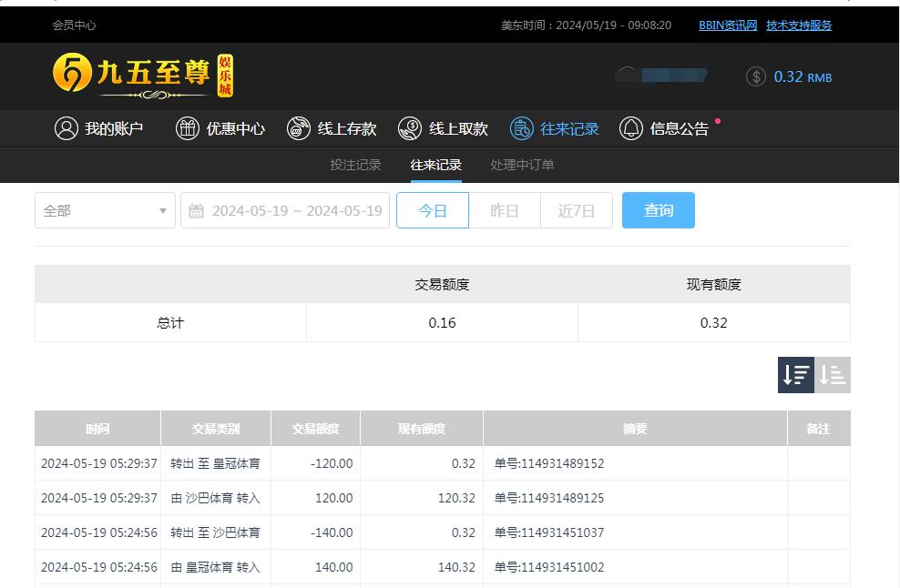Viewport: 900px width, 588px height.
Task: Click the bell icon for 信息公告
Action: pyautogui.click(x=630, y=128)
